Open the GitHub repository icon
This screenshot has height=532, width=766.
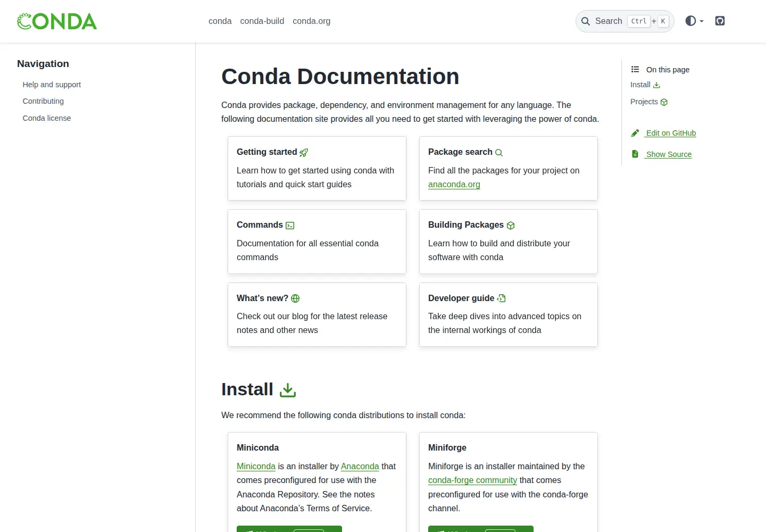[720, 21]
